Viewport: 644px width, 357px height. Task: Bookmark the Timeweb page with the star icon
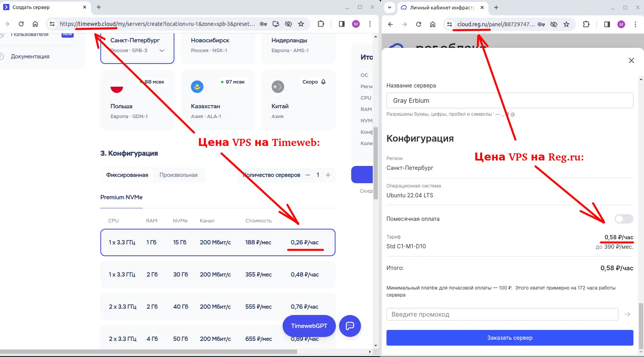[301, 24]
